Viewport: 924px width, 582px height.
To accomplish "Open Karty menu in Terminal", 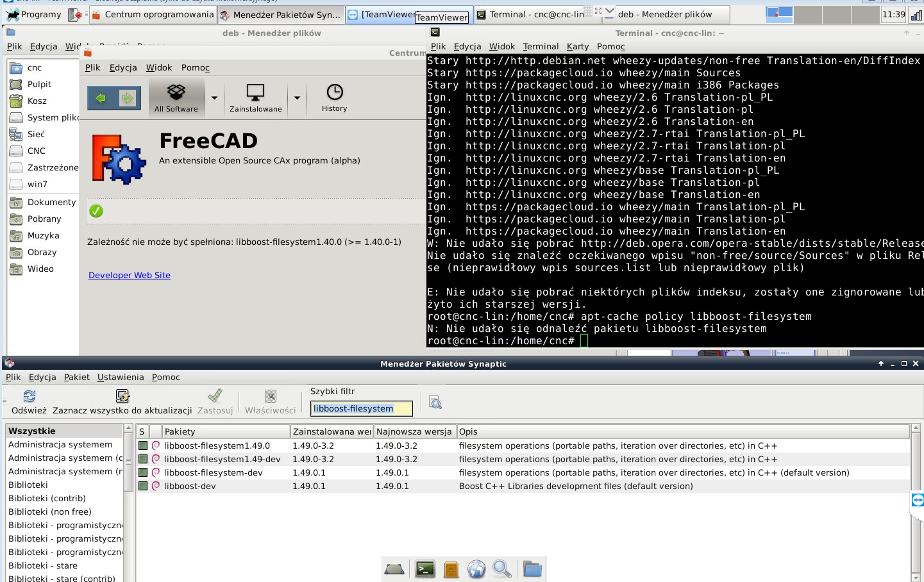I will point(578,46).
